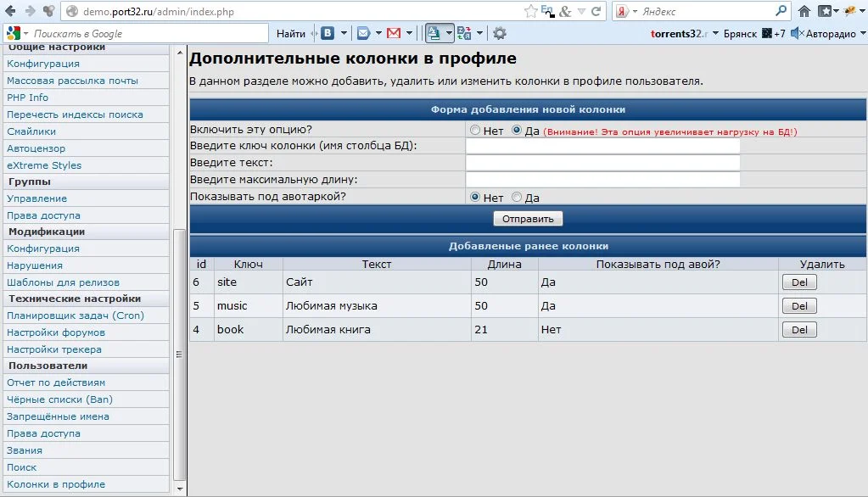Screen dimensions: 868x497
Task: Open the torrents32 toolbar dropdown arrow
Action: (x=715, y=33)
